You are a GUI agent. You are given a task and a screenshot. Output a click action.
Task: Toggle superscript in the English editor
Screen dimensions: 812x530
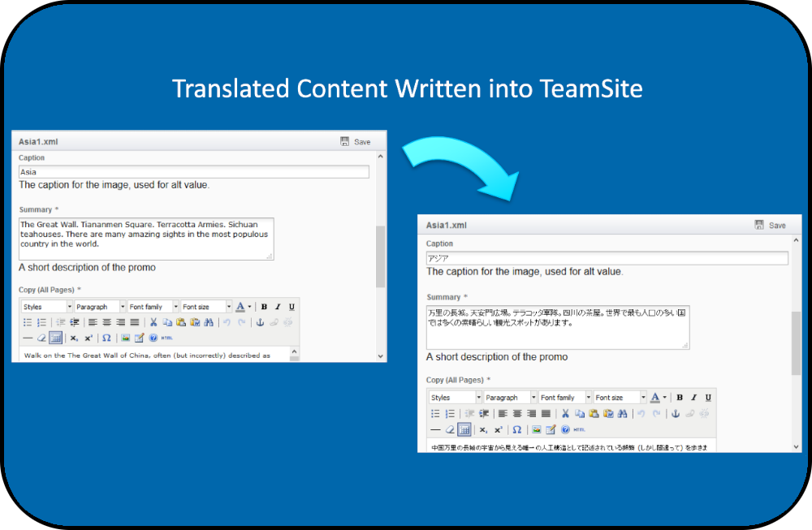[89, 338]
